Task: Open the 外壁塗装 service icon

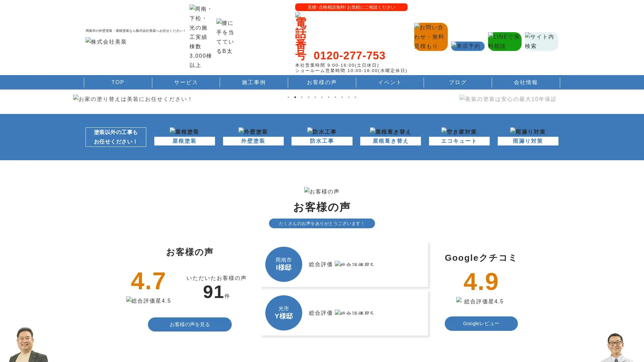Action: tap(253, 131)
